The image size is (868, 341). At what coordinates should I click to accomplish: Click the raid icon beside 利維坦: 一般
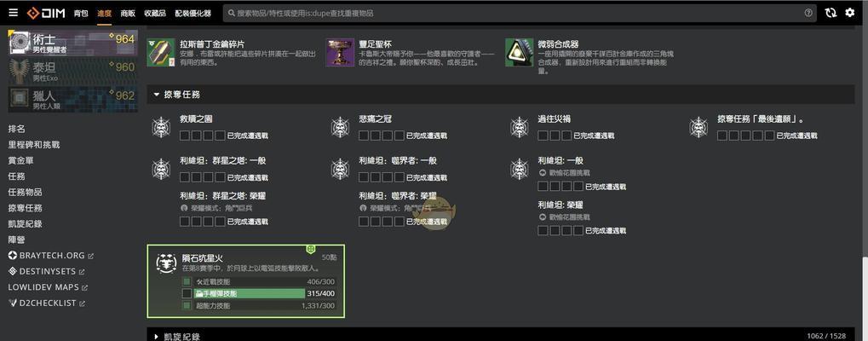click(520, 169)
